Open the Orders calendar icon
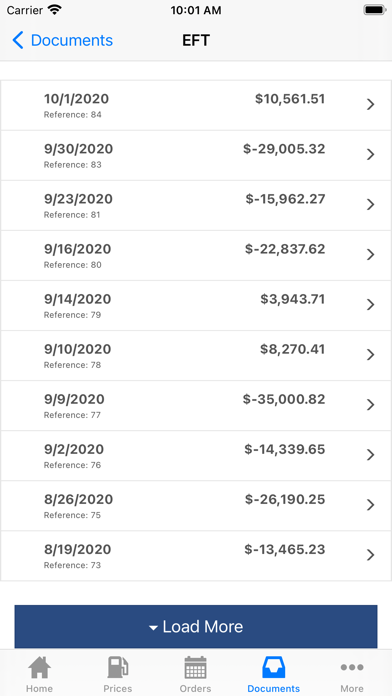Screen dimensions: 392x696 coord(195,667)
